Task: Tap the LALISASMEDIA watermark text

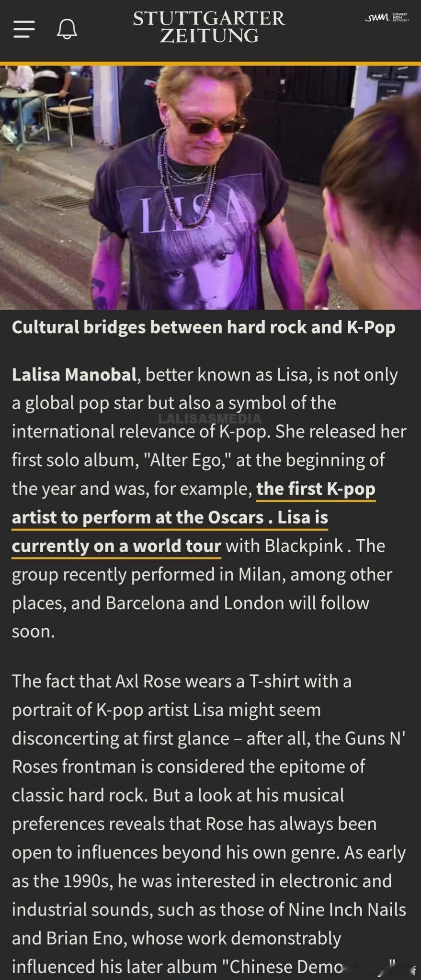Action: [x=210, y=419]
